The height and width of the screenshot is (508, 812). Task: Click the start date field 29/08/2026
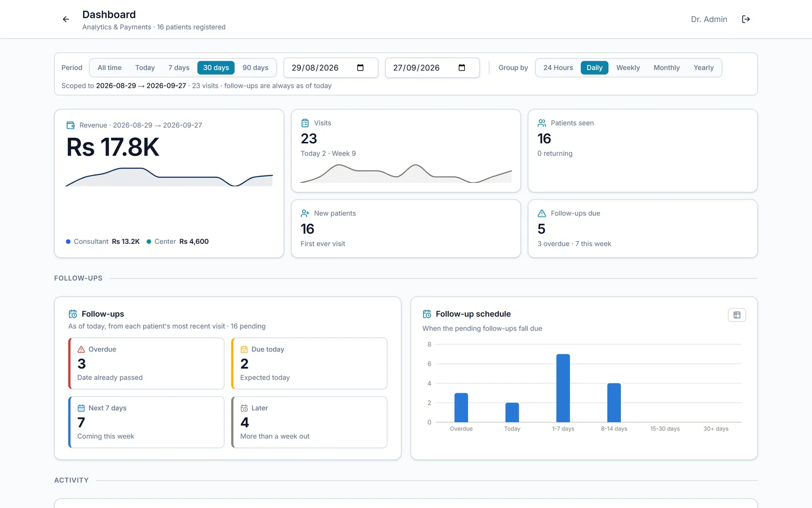point(331,68)
